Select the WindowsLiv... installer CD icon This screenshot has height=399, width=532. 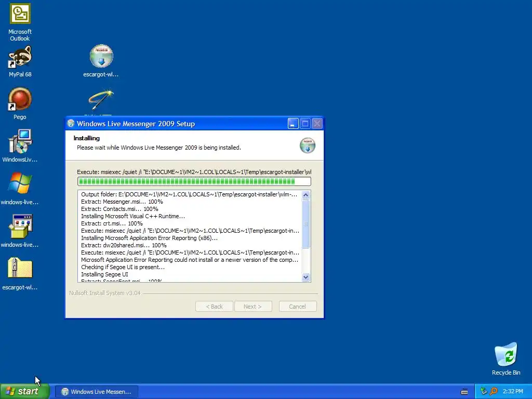coord(20,141)
